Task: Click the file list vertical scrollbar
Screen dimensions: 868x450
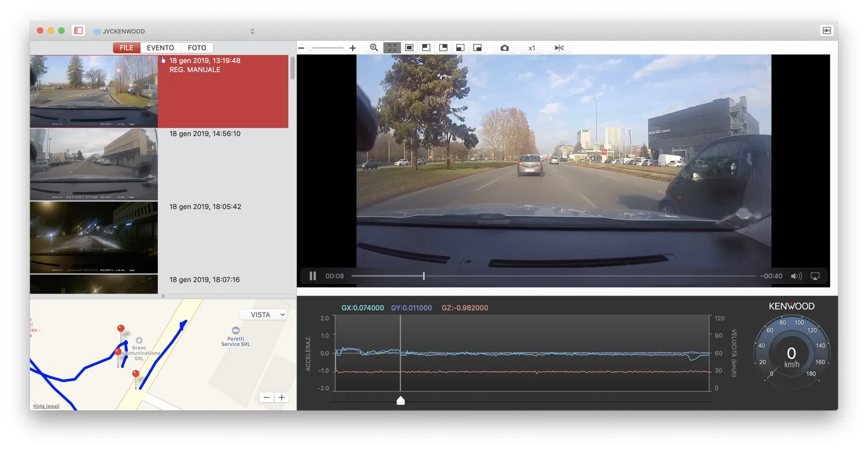Action: [x=292, y=68]
